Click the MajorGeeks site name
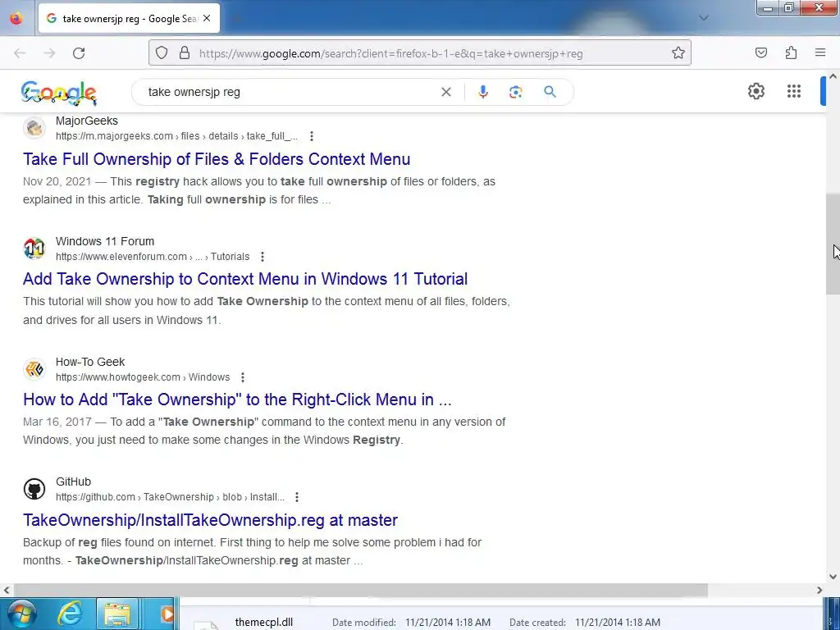 click(87, 121)
